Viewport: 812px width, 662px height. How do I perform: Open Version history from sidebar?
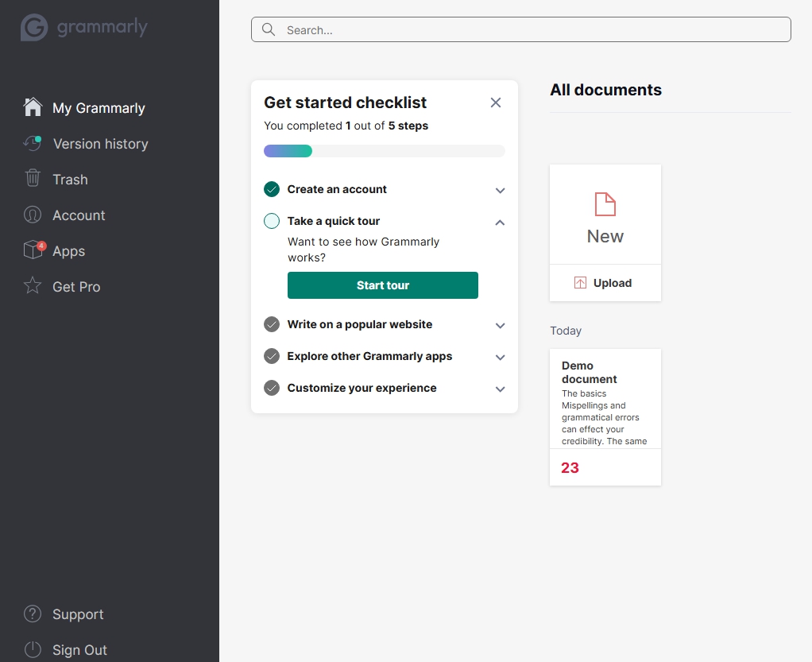click(100, 144)
